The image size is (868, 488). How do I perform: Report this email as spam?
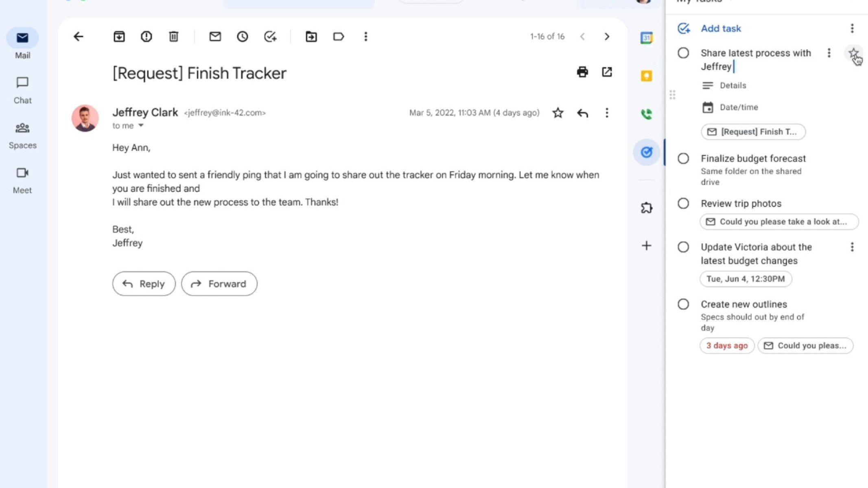[146, 37]
